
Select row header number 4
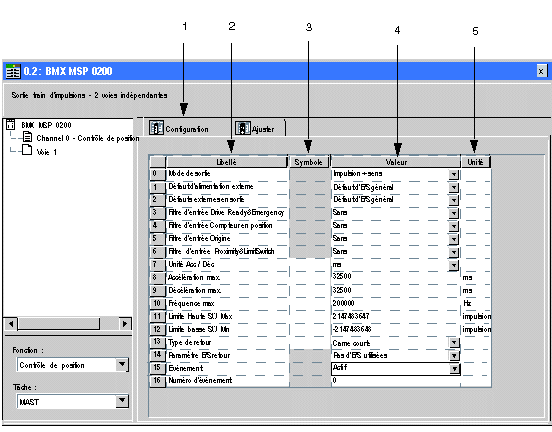(x=157, y=225)
